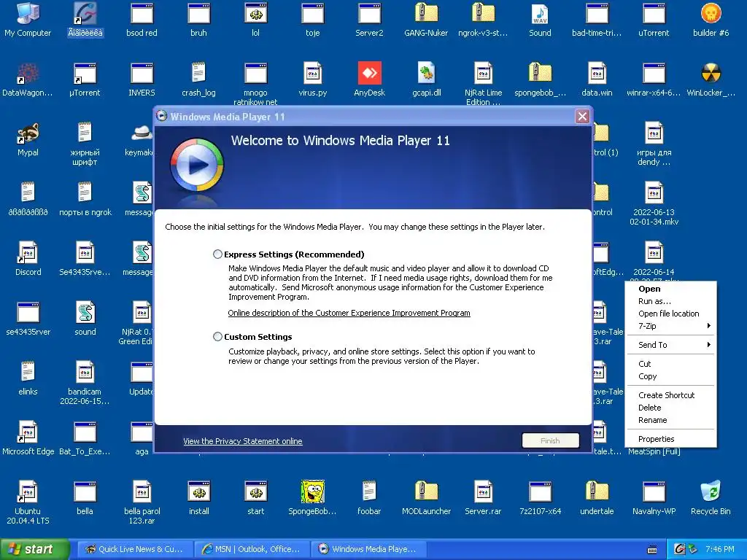Select Open file location menu entry
The height and width of the screenshot is (560, 747).
(x=671, y=314)
